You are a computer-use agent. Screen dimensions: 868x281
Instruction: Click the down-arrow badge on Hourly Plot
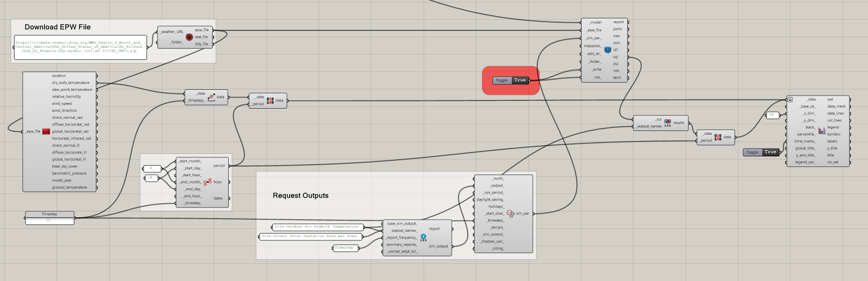click(790, 99)
